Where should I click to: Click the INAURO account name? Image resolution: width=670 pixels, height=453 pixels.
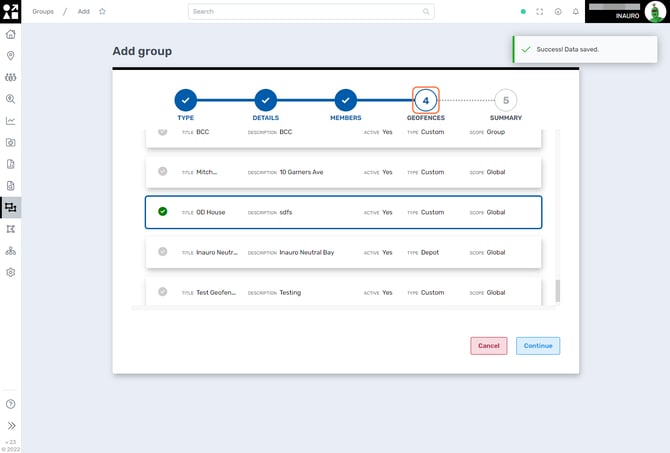click(627, 16)
